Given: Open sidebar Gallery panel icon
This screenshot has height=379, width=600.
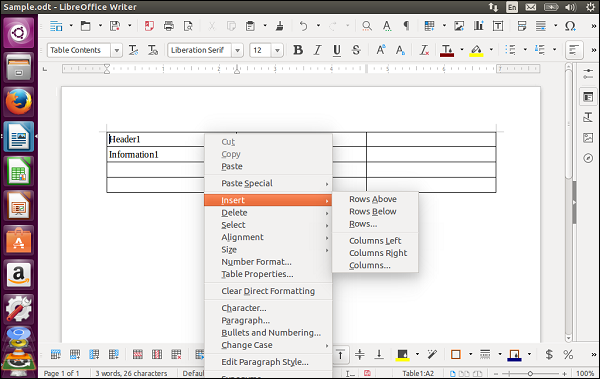Looking at the screenshot, I should pyautogui.click(x=588, y=137).
